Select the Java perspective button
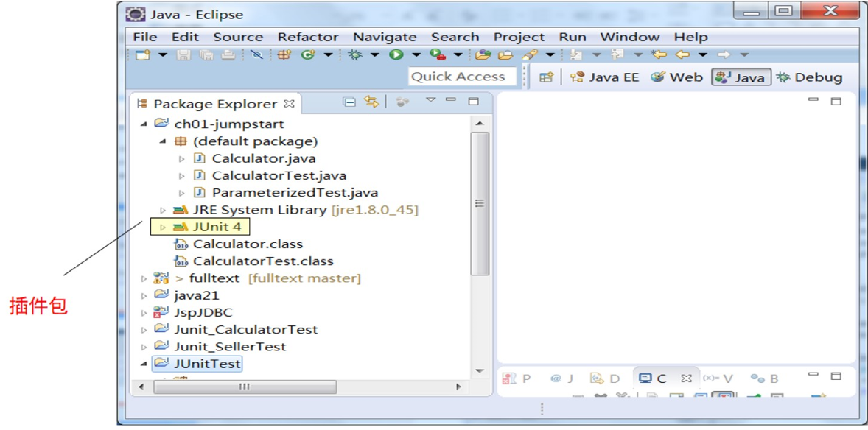The image size is (868, 430). tap(741, 77)
